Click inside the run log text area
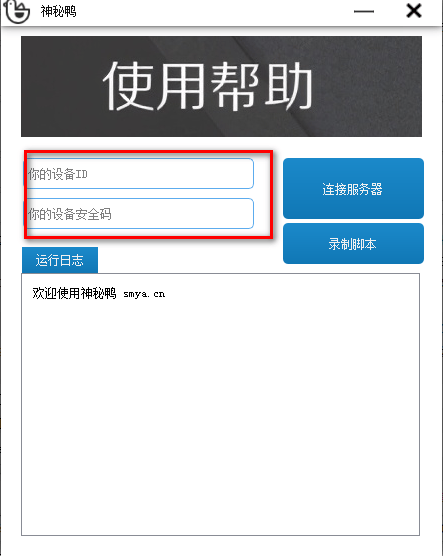443x556 pixels. [x=220, y=404]
